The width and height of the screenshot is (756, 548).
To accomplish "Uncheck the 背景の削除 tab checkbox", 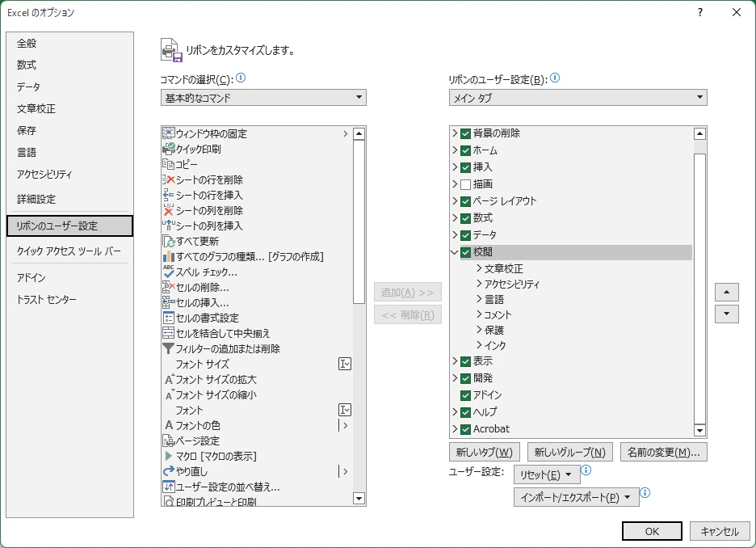I will pyautogui.click(x=465, y=133).
